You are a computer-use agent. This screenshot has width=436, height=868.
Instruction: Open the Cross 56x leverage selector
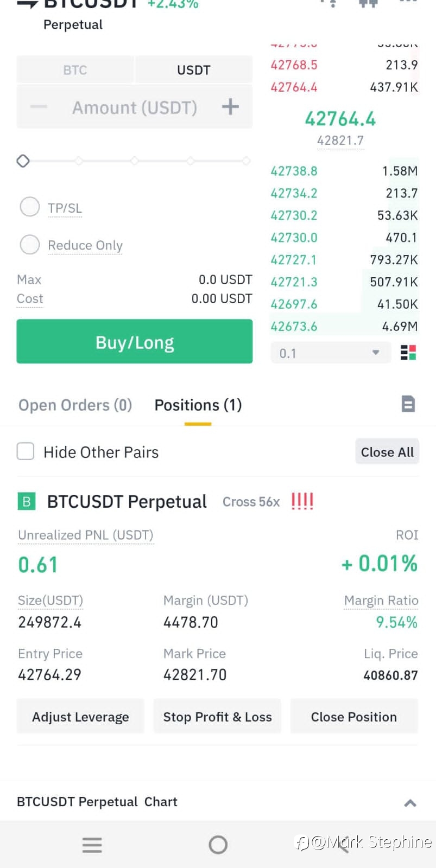251,502
